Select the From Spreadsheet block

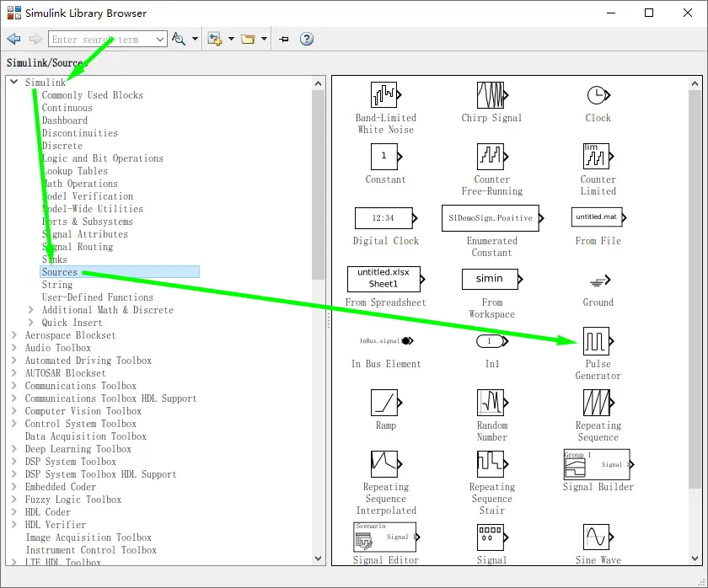(386, 279)
